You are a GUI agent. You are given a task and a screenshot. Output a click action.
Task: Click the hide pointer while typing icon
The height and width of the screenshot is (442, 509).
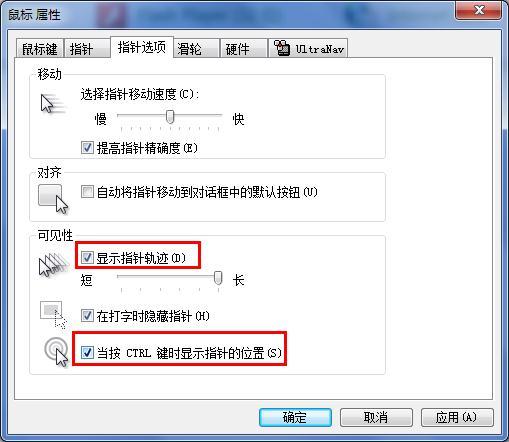tap(53, 314)
